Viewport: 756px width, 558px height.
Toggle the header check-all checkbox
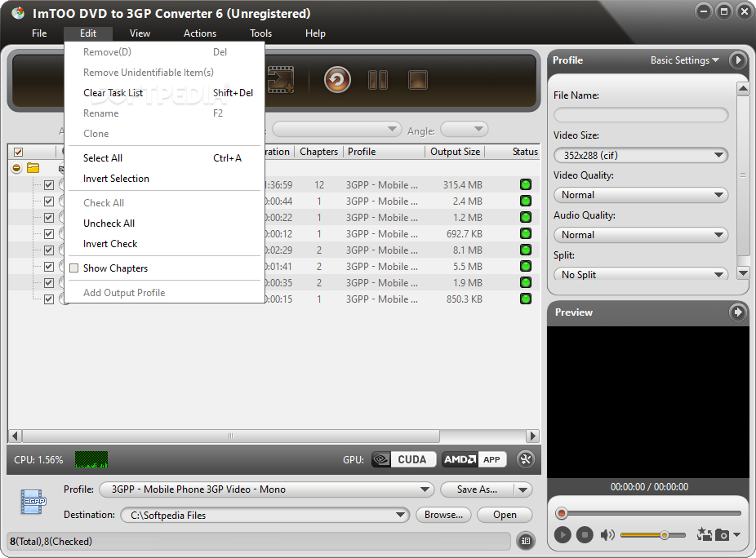click(x=18, y=152)
